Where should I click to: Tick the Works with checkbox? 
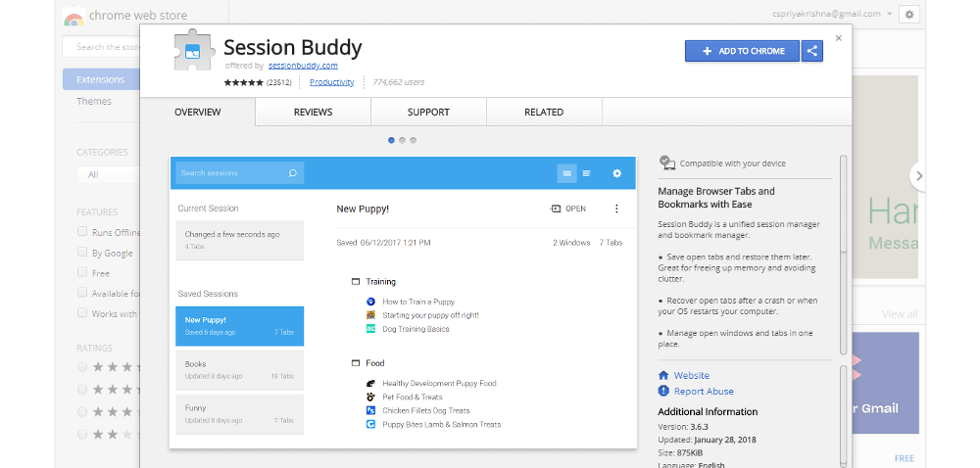(x=82, y=313)
